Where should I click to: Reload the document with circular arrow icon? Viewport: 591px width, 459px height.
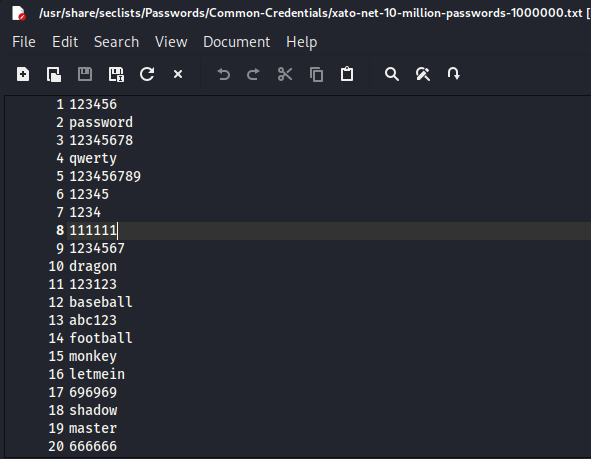pyautogui.click(x=147, y=74)
